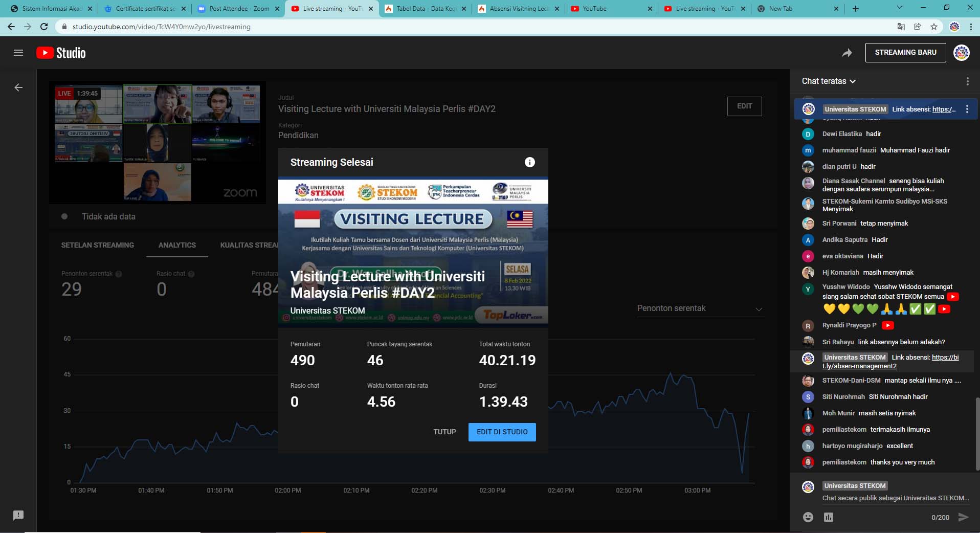
Task: Click the EDIT DI STUDIO button
Action: [502, 432]
